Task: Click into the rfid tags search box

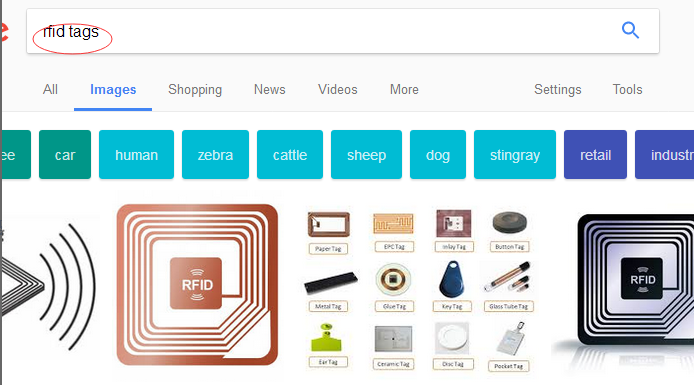Action: coord(343,31)
